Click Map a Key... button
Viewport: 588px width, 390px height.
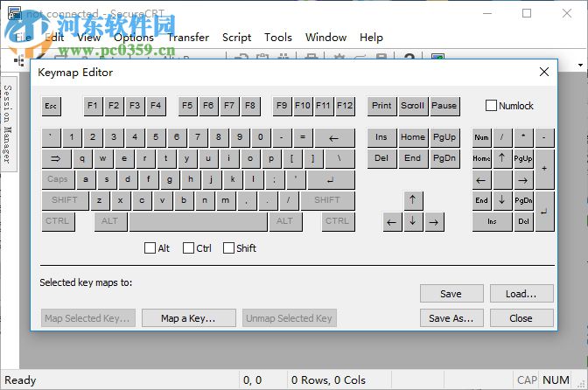click(189, 318)
